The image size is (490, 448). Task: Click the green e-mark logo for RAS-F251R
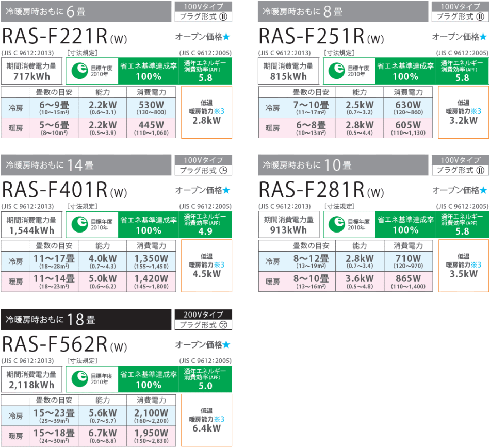(336, 71)
